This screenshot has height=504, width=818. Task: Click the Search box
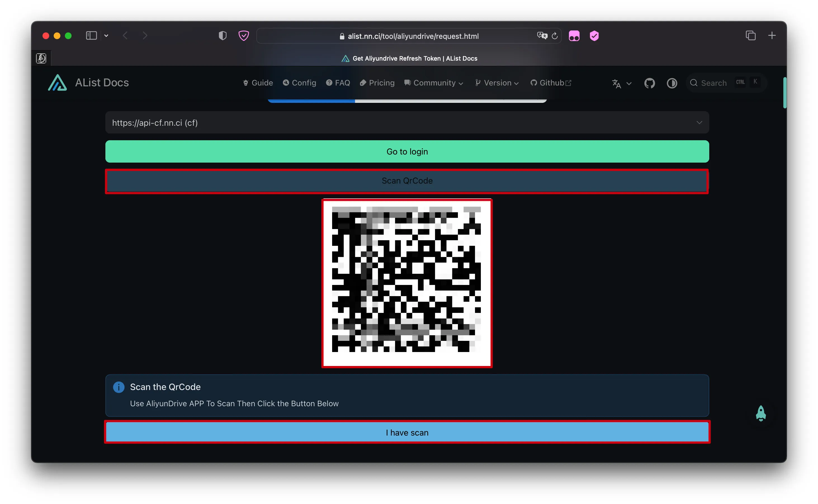click(726, 83)
